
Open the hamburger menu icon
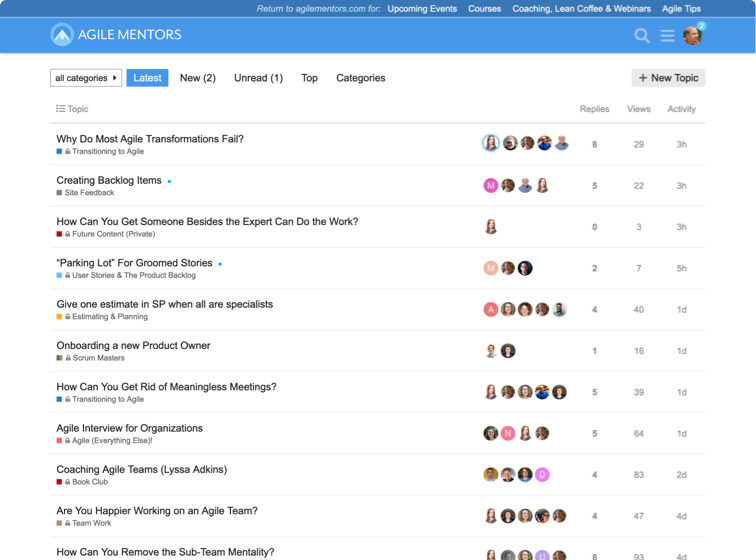click(x=667, y=35)
